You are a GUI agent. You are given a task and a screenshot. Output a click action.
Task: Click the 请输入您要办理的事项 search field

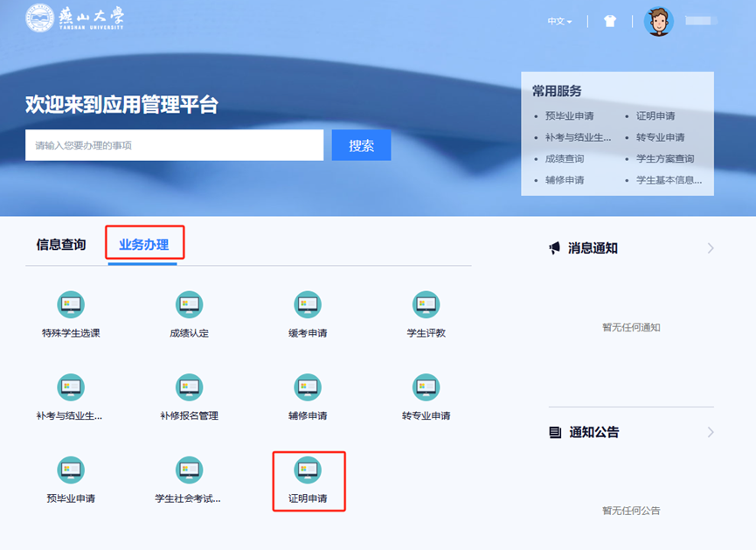point(174,145)
